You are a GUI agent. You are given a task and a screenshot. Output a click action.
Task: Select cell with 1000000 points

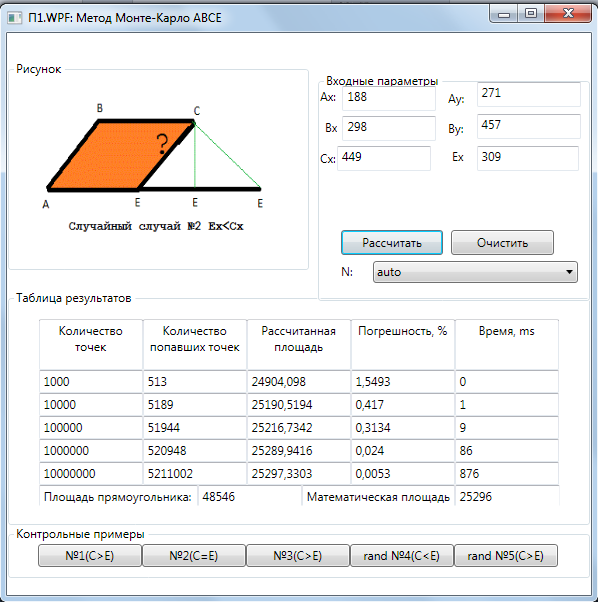[91, 451]
